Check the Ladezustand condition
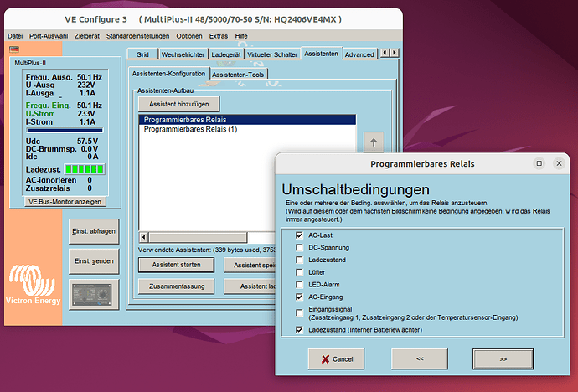 tap(299, 260)
